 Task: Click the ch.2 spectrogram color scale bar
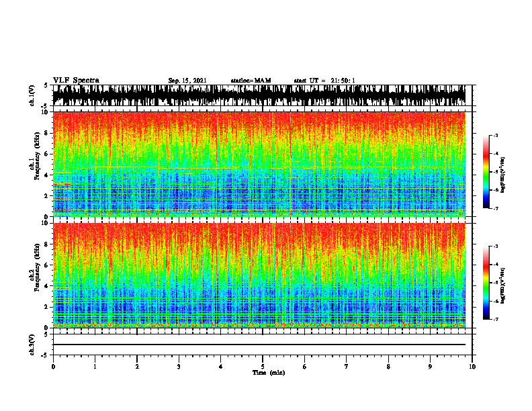pyautogui.click(x=486, y=283)
